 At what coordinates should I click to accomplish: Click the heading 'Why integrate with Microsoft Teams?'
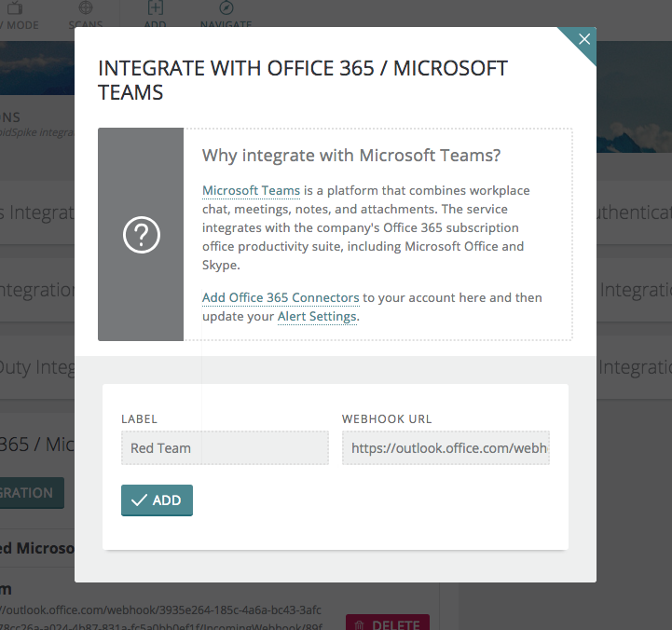[351, 155]
